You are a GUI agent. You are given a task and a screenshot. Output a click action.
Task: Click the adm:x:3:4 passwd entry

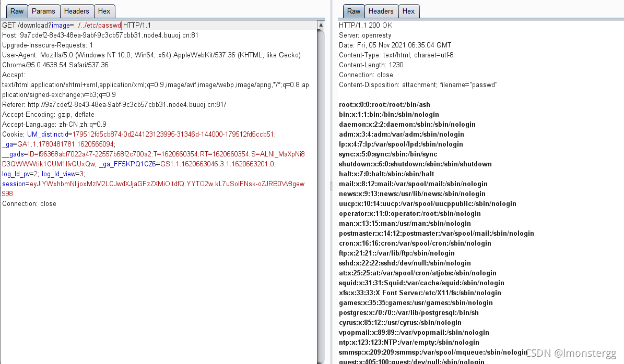(x=402, y=135)
